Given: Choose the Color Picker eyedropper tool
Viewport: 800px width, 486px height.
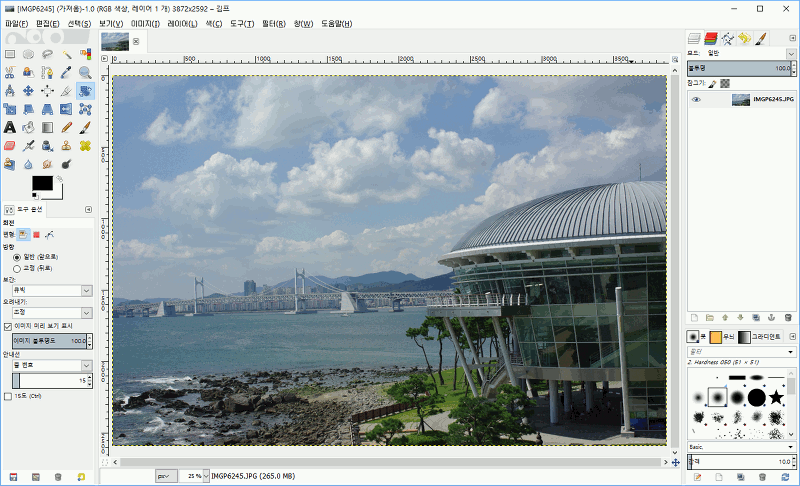Looking at the screenshot, I should pos(66,72).
